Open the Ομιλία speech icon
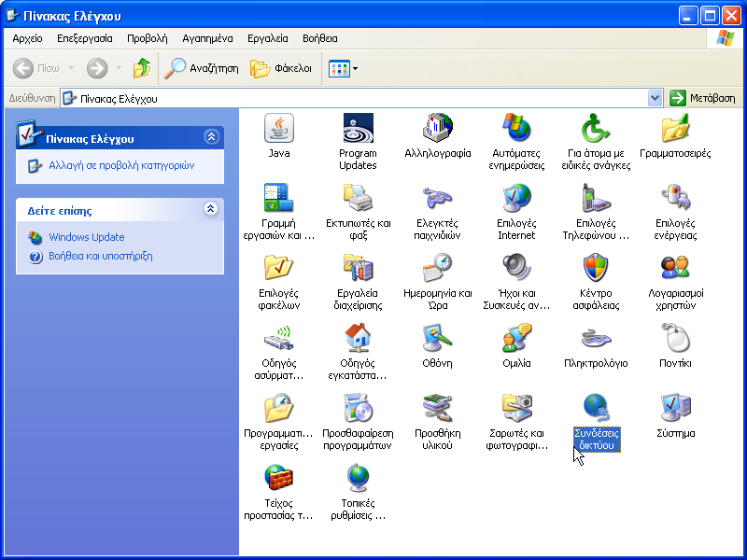Screen dimensions: 747x560 tap(516, 339)
